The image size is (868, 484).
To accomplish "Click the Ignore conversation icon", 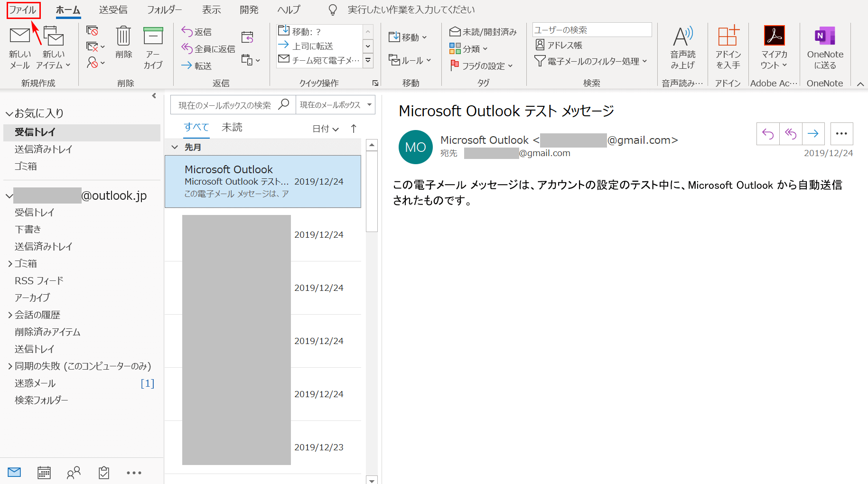I will point(92,31).
